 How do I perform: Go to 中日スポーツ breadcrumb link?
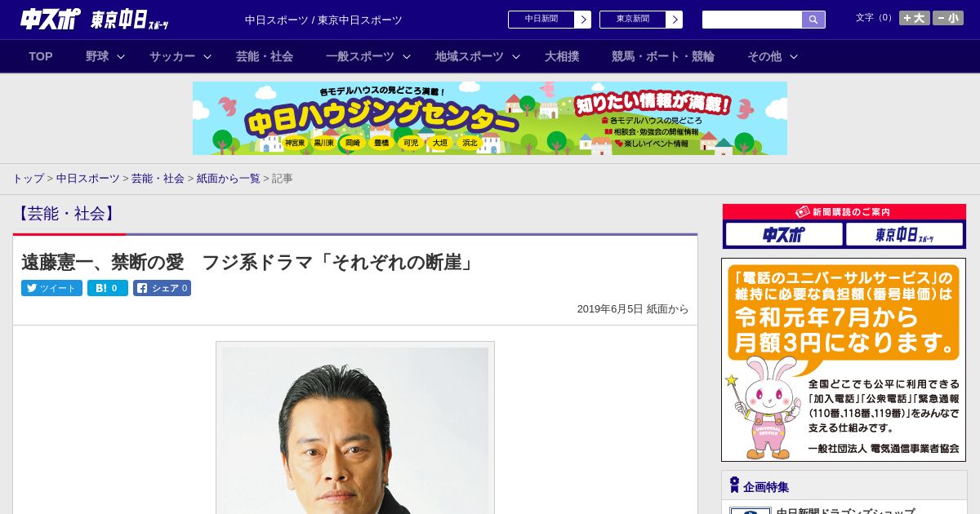click(x=87, y=179)
